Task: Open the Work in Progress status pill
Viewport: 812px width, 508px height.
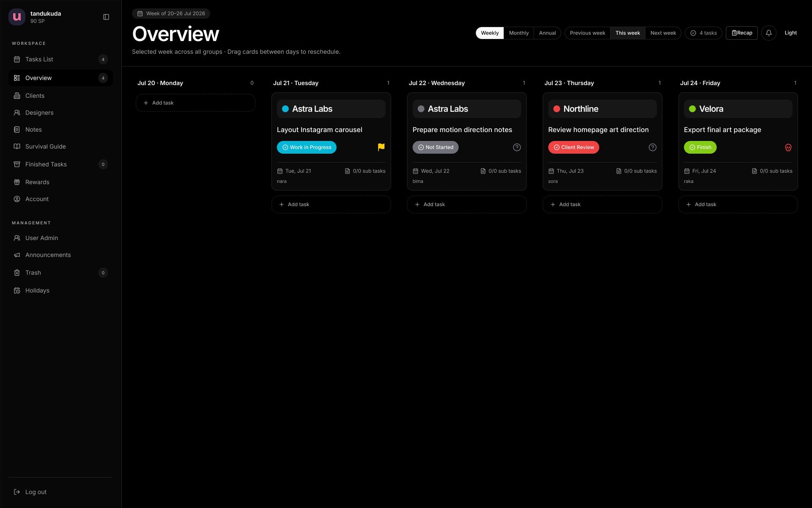Action: [307, 147]
